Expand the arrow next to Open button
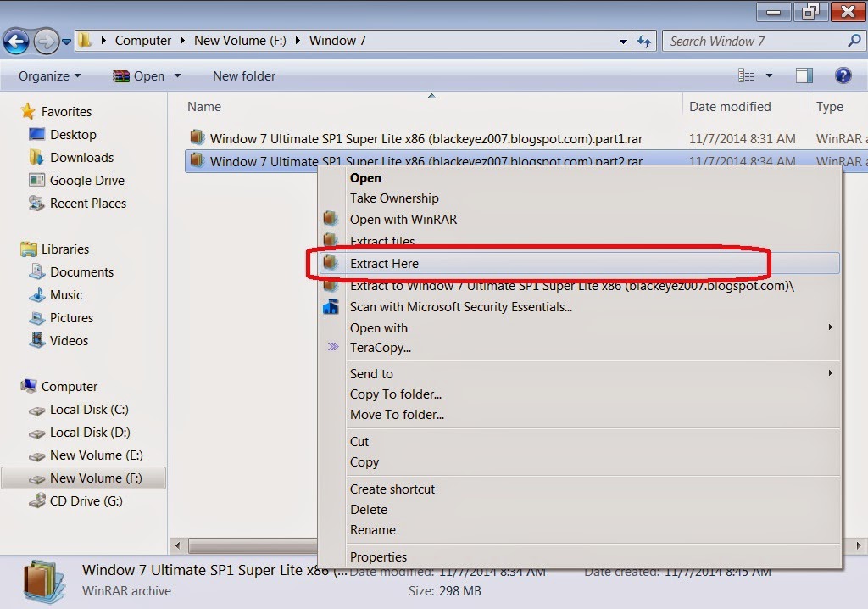868x609 pixels. click(x=177, y=75)
